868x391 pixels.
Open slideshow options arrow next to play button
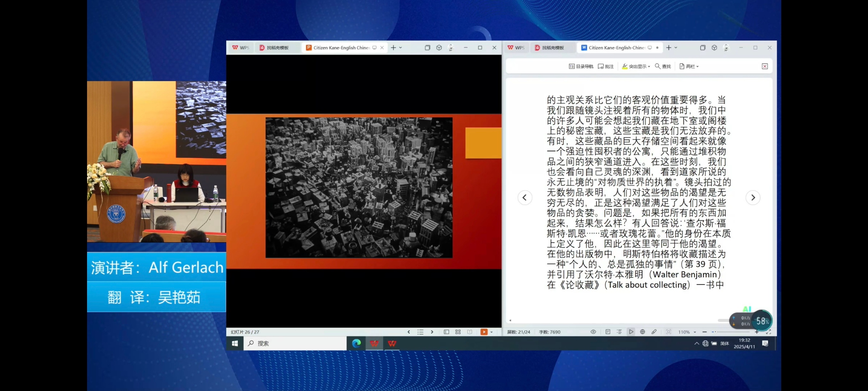492,332
